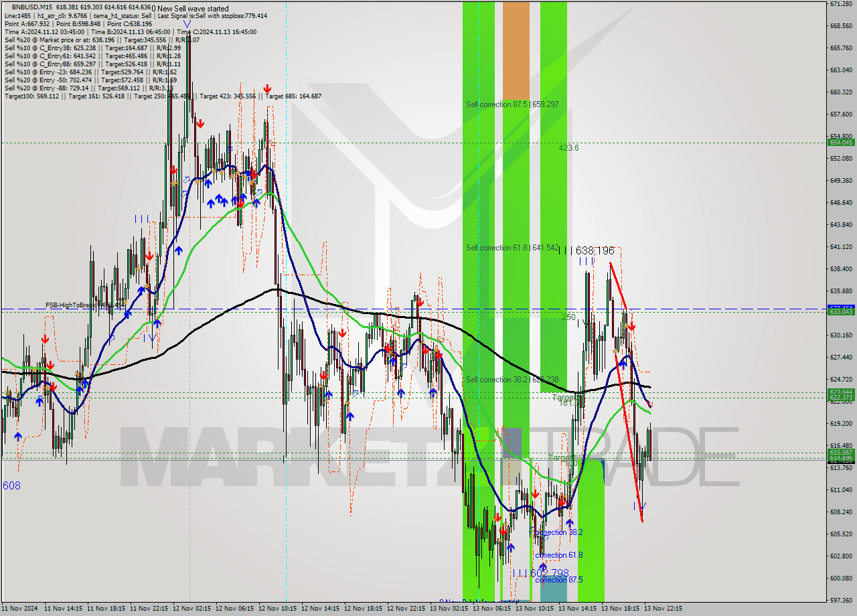Viewport: 857px width, 616px height.
Task: Click the '13 Nov 22:15' time axis label
Action: point(663,609)
